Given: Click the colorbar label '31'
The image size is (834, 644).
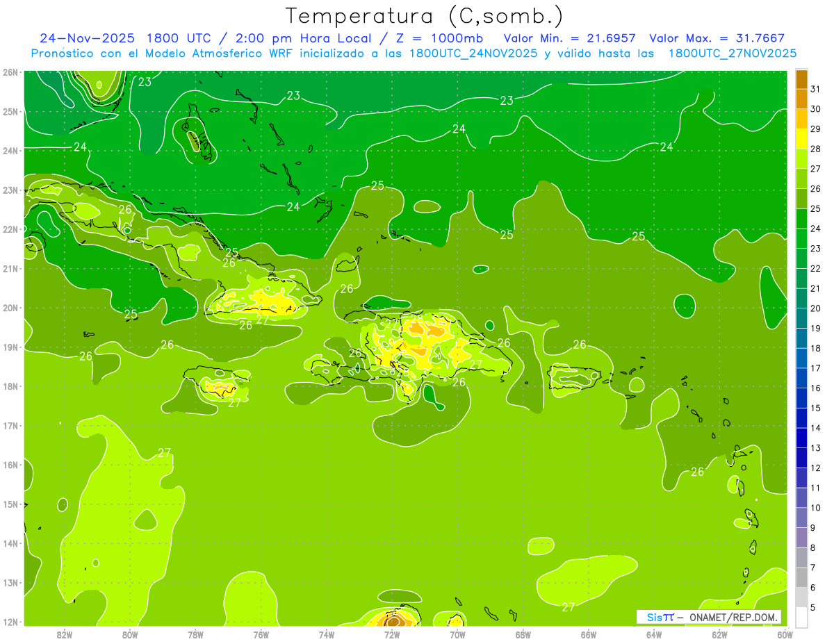Looking at the screenshot, I should 815,89.
